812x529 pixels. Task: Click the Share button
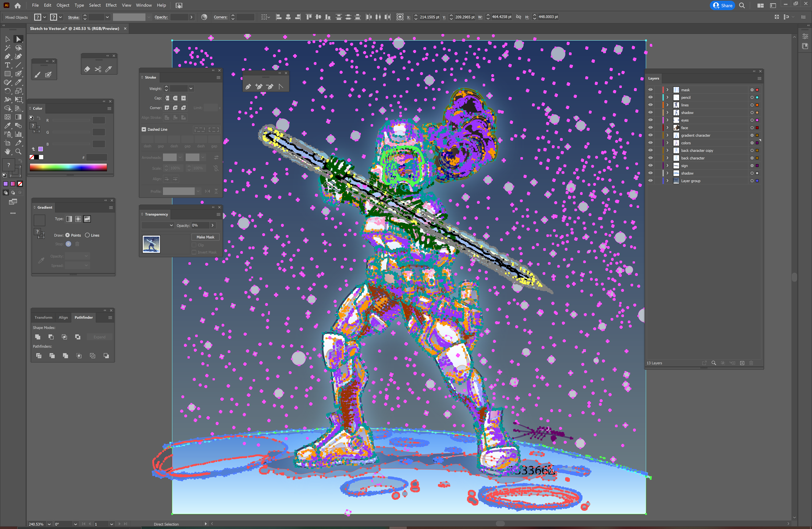pyautogui.click(x=723, y=5)
